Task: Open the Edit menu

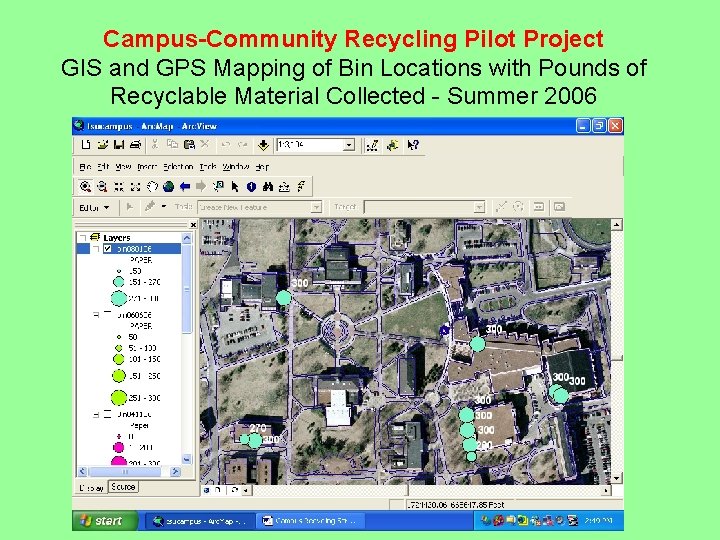Action: [x=103, y=167]
